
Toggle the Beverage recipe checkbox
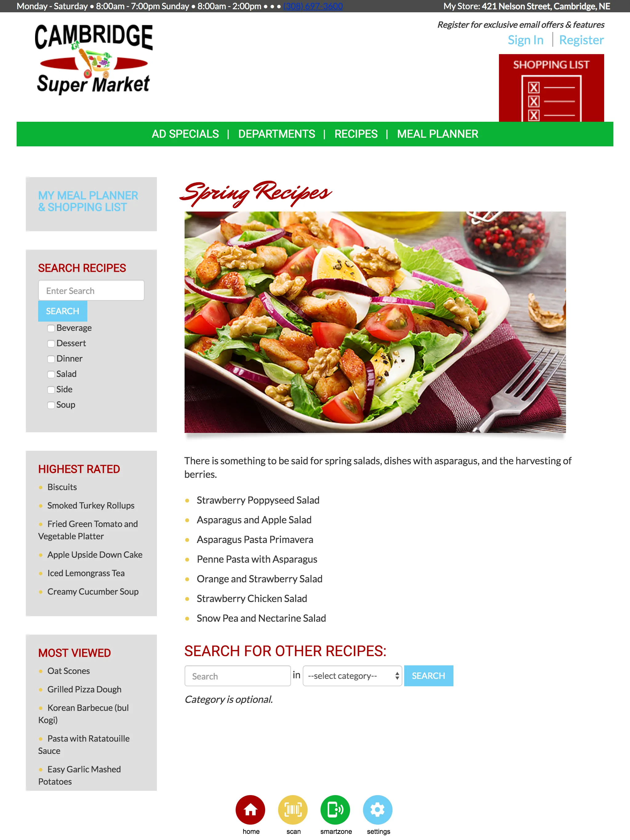coord(51,327)
